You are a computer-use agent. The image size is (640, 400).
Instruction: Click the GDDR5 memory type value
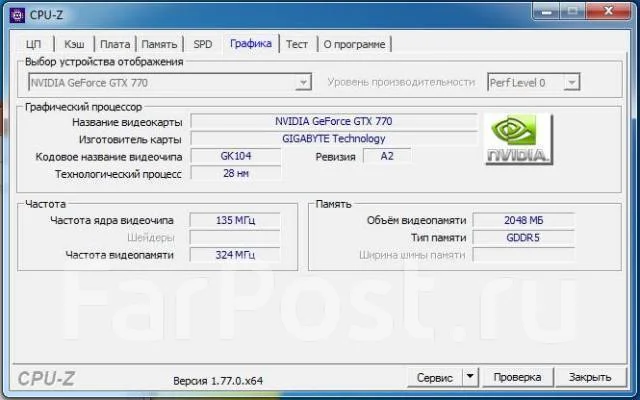pyautogui.click(x=523, y=238)
